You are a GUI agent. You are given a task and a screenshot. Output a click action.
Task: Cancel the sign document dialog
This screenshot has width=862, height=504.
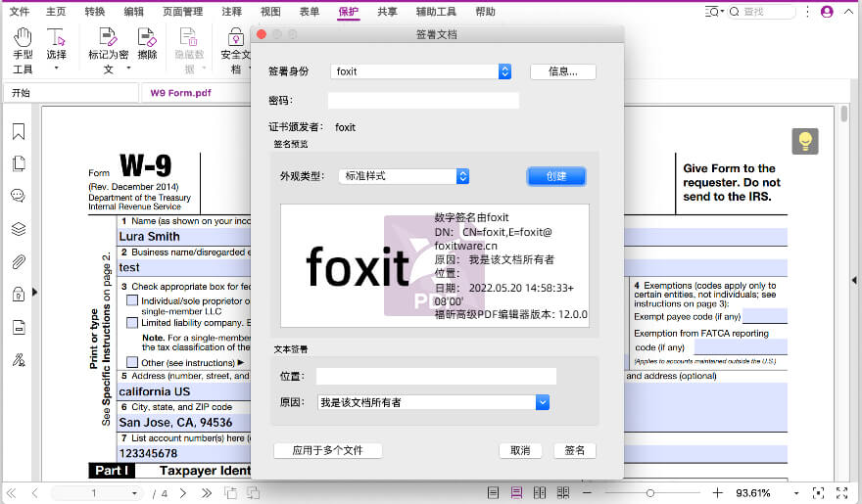click(520, 451)
